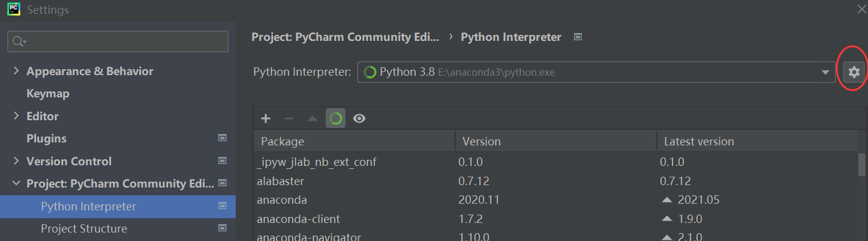Select the anaconda-client package row
This screenshot has height=241, width=868.
coord(555,219)
